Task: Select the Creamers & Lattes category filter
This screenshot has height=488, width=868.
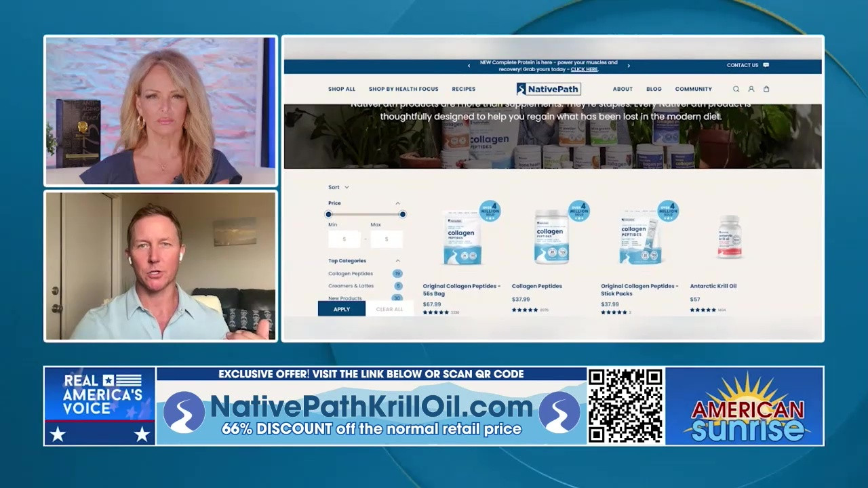Action: pos(351,286)
